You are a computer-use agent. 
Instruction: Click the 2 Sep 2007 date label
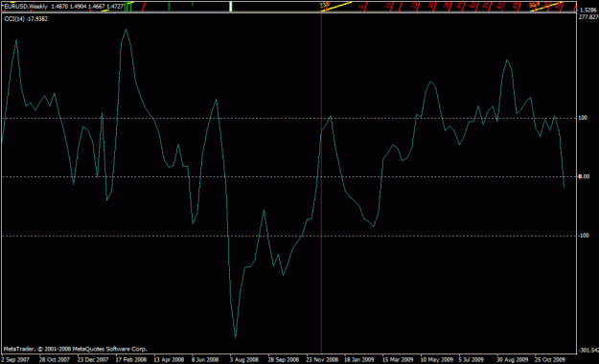click(15, 360)
